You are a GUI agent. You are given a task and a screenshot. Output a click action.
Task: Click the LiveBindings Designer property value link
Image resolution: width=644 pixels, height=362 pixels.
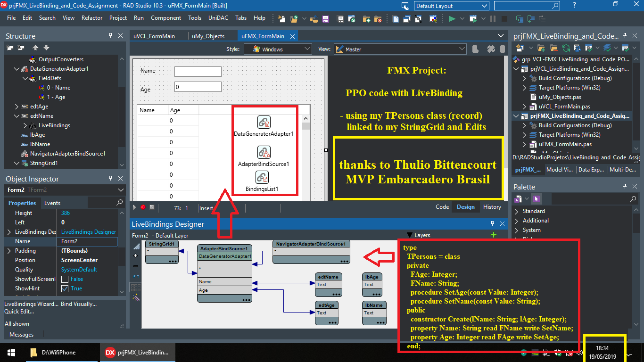pyautogui.click(x=89, y=232)
